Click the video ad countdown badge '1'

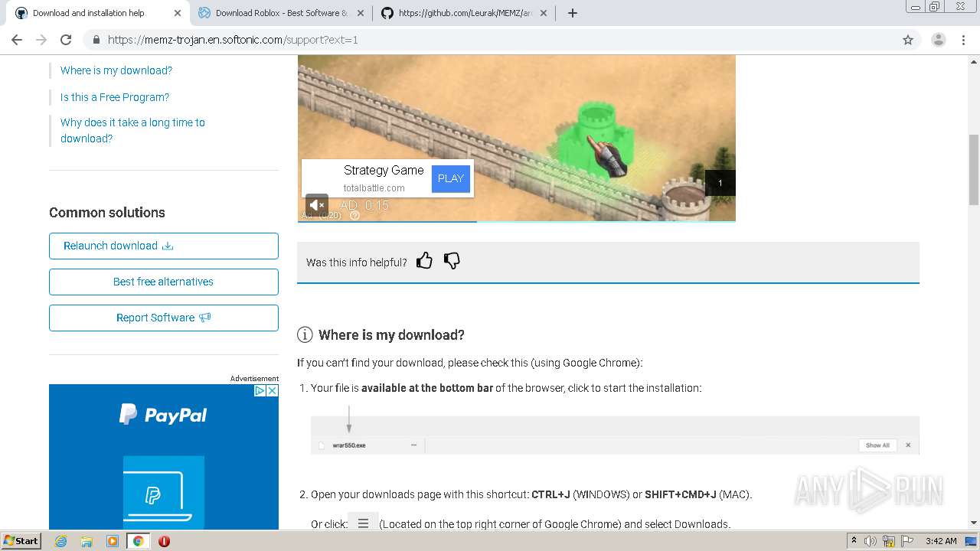click(720, 183)
